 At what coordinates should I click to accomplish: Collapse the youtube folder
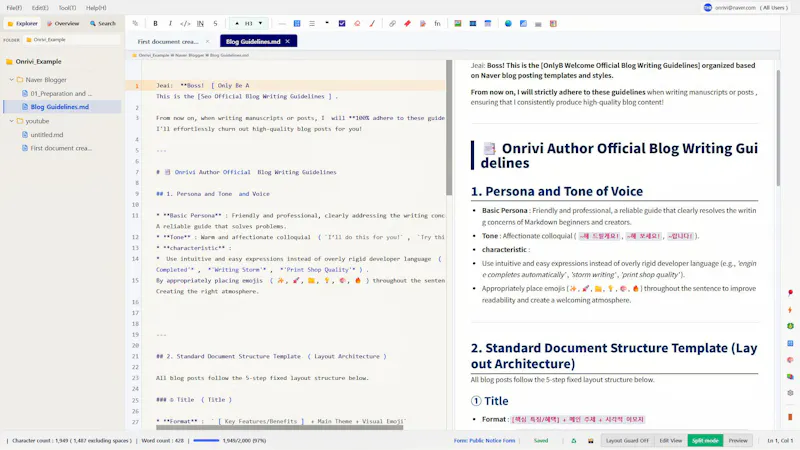click(11, 121)
